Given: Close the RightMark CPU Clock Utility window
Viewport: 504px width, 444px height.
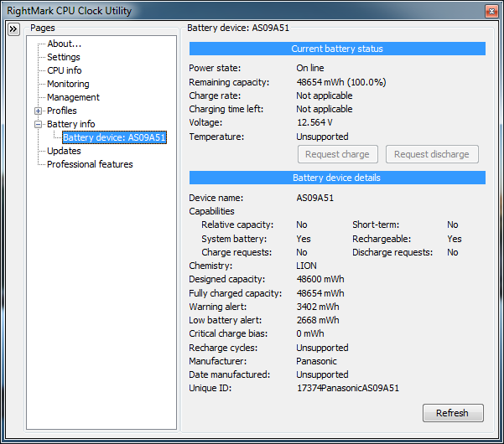Looking at the screenshot, I should [x=491, y=11].
